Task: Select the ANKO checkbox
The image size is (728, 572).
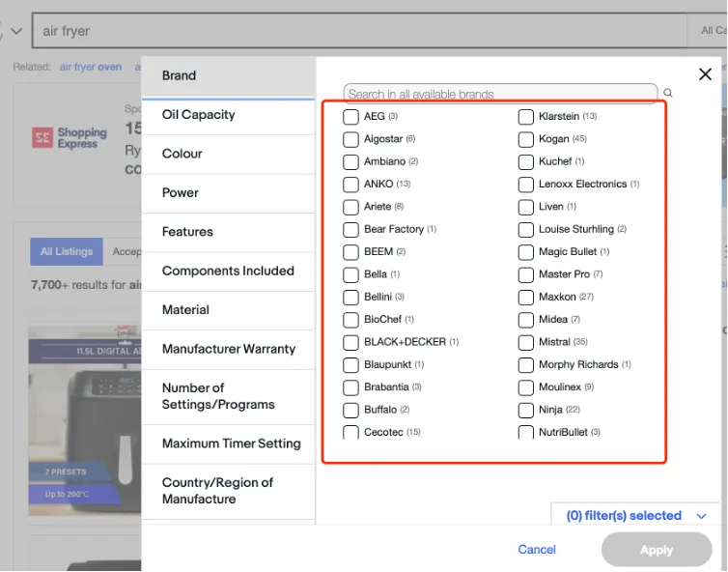Action: point(350,184)
